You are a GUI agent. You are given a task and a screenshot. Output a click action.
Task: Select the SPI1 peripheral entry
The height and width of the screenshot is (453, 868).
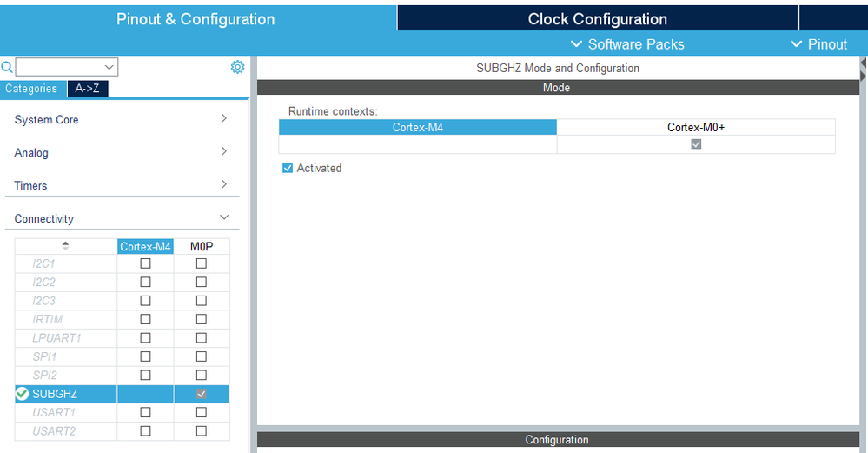(x=44, y=356)
